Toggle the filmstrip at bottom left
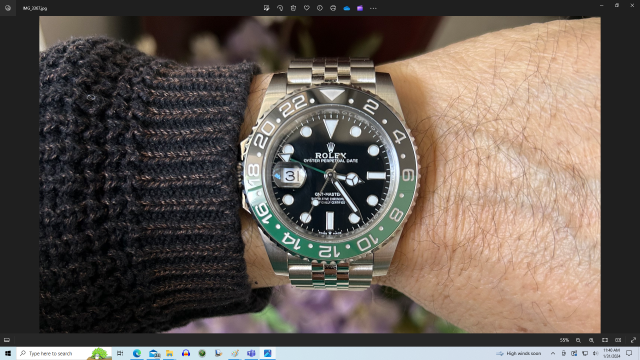640x360 pixels. click(x=7, y=340)
